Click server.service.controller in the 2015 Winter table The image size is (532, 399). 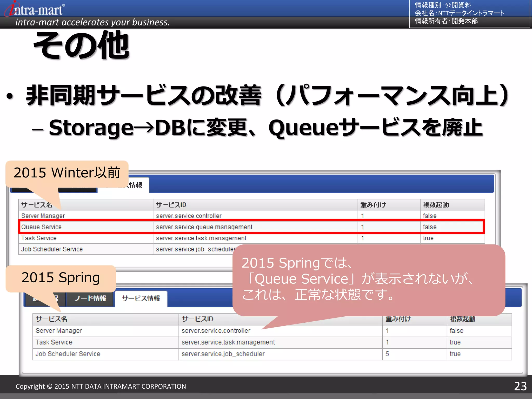pos(189,216)
